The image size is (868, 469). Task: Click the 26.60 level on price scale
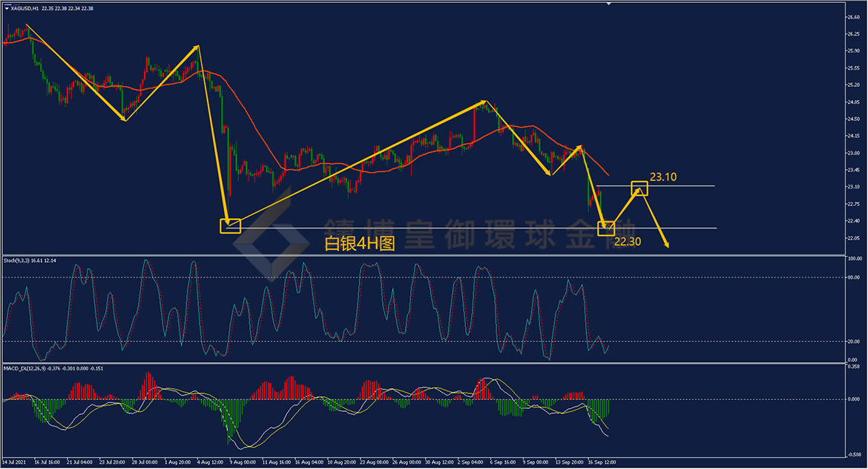853,17
